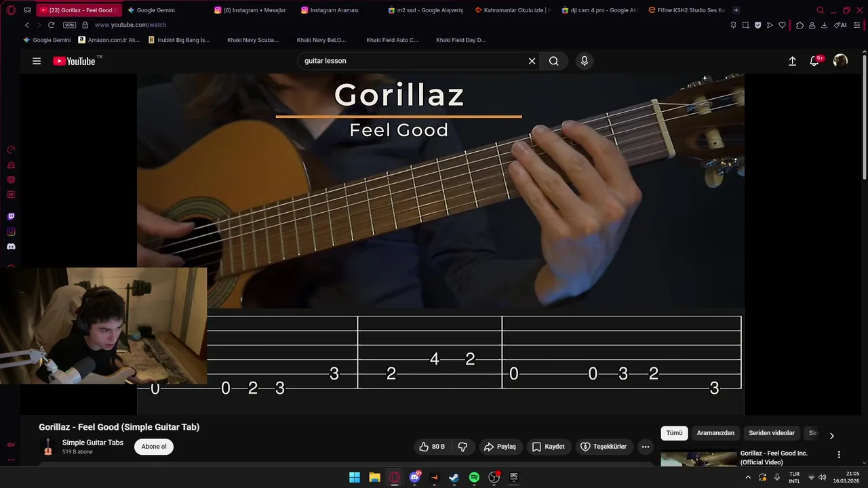Open Steam from taskbar

(x=454, y=477)
